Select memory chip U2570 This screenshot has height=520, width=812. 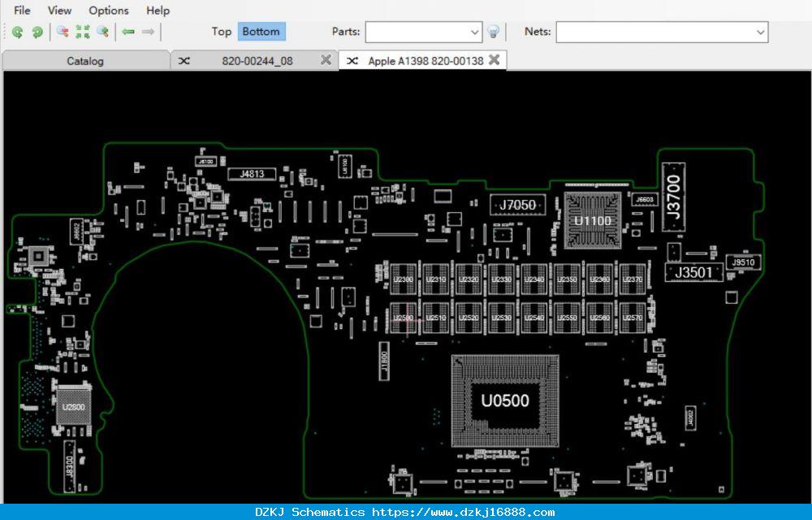pos(633,318)
